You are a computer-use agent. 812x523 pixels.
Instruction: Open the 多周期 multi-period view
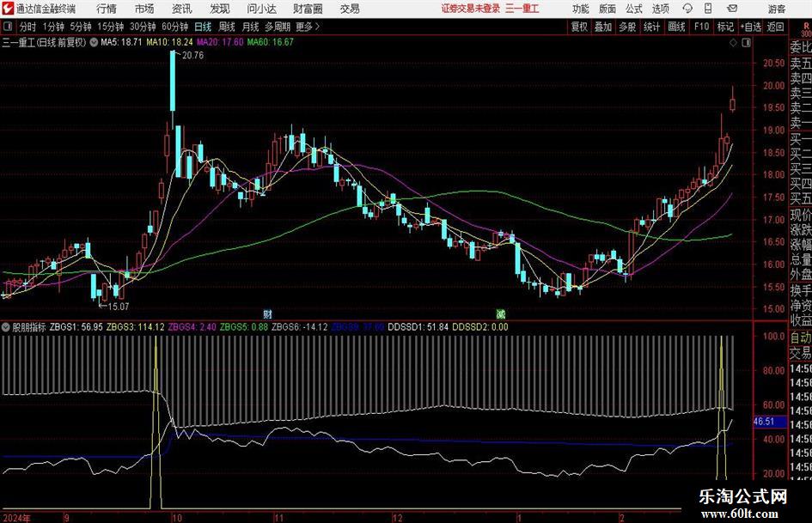click(x=278, y=27)
